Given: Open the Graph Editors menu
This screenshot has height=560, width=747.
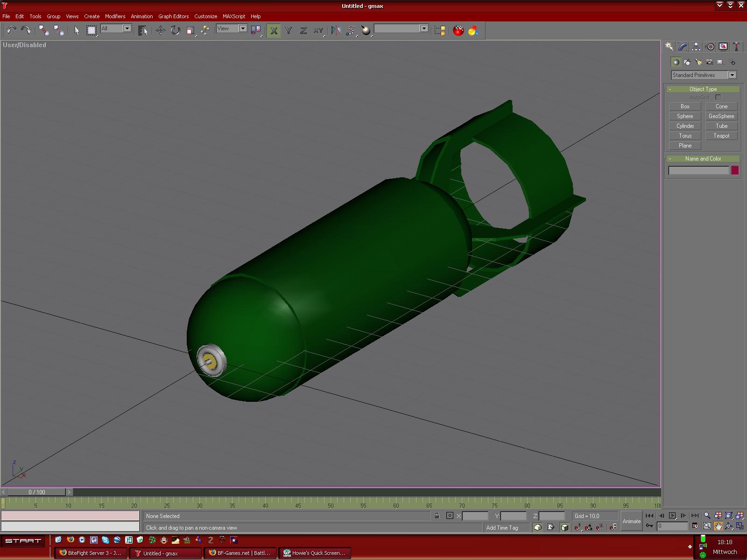Looking at the screenshot, I should (173, 16).
